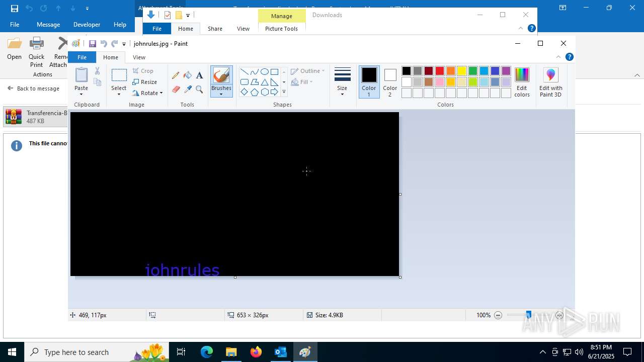The width and height of the screenshot is (644, 362).
Task: Choose the green color swatch
Action: pyautogui.click(x=473, y=71)
